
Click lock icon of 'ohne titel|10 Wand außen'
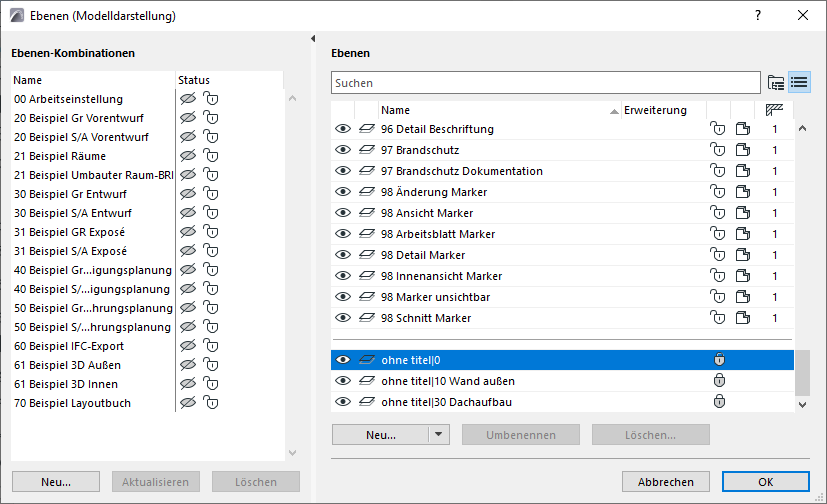[x=717, y=381]
